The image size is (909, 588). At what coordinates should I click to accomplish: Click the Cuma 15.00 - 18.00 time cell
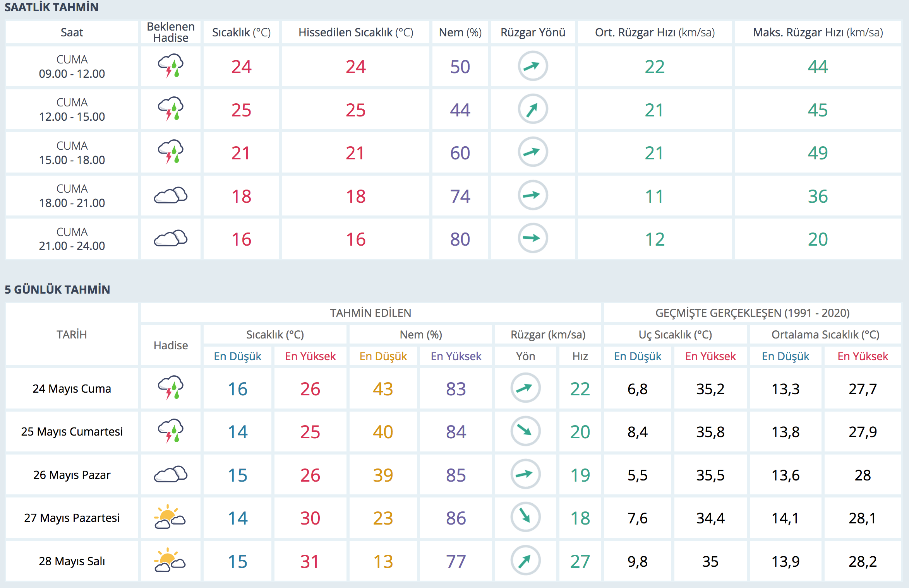click(x=72, y=153)
